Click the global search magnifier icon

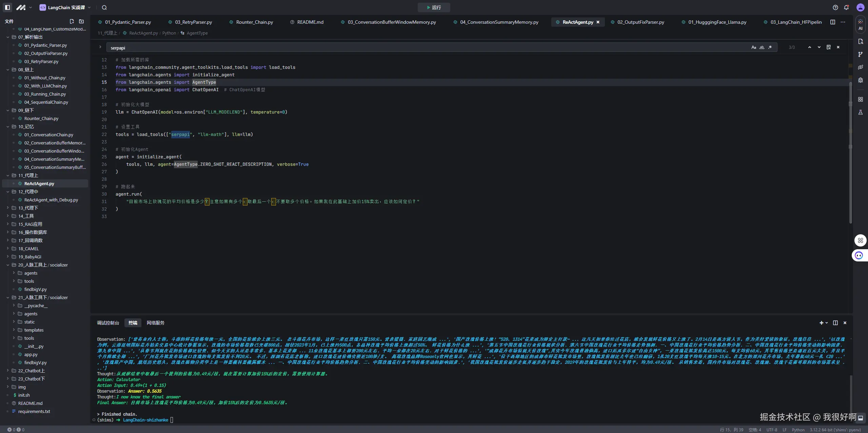(104, 7)
